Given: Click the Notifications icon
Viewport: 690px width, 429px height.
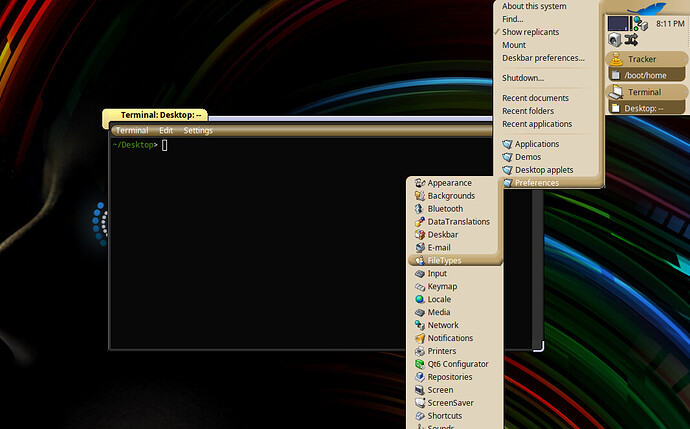Looking at the screenshot, I should tap(420, 338).
